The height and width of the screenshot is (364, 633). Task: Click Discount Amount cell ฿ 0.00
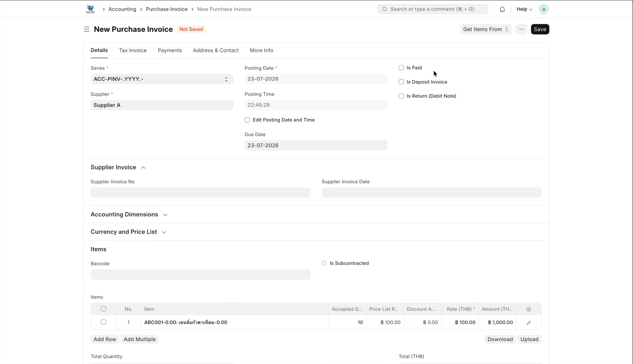click(423, 323)
